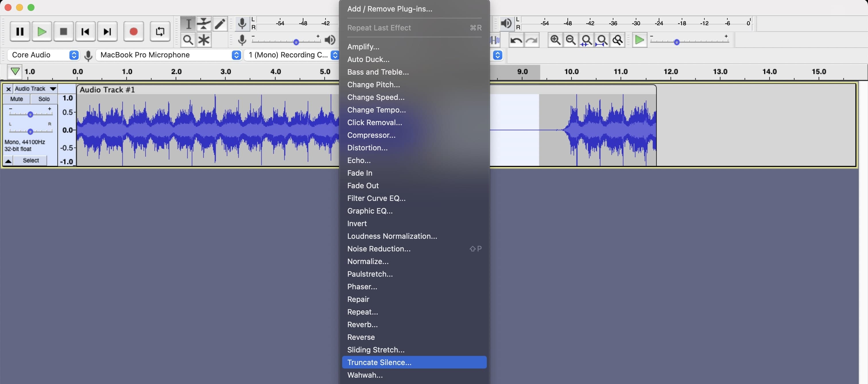Open the recording device dropdown
Screen dimensions: 868x384
click(237, 55)
